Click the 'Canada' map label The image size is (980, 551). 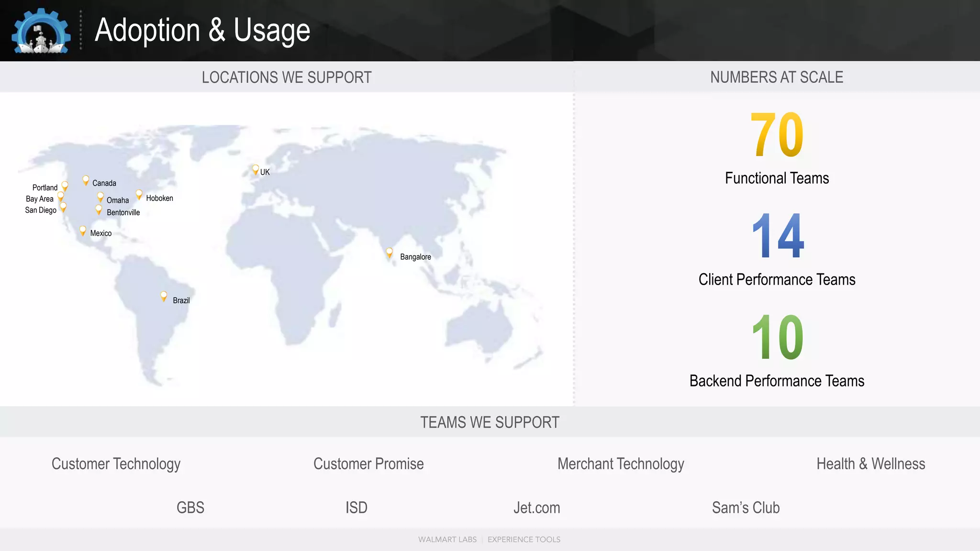click(104, 183)
